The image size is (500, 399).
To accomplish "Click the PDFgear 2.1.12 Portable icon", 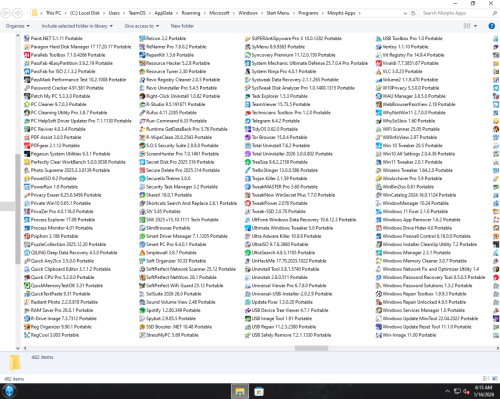I will click(27, 146).
